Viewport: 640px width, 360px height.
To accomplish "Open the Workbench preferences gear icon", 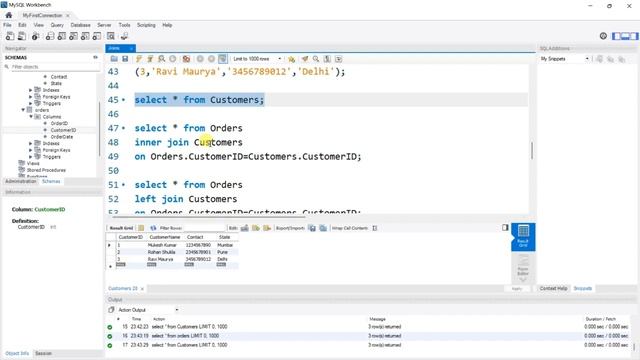I will [x=603, y=36].
